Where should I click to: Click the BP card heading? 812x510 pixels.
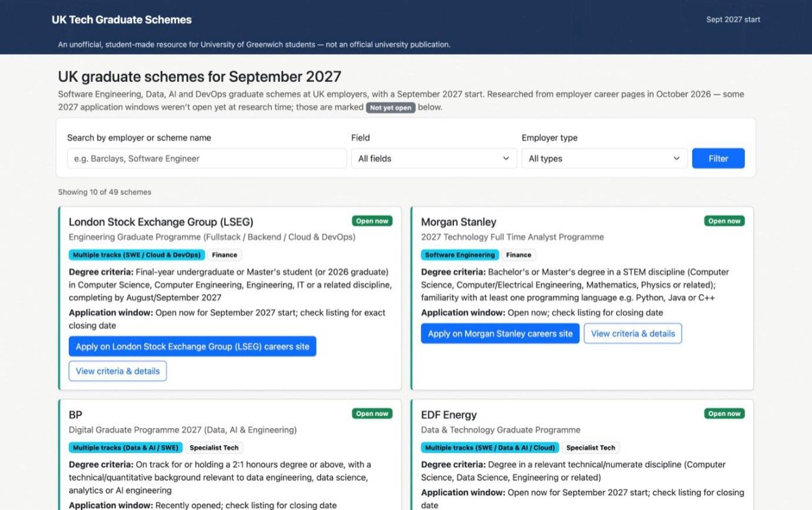(75, 415)
